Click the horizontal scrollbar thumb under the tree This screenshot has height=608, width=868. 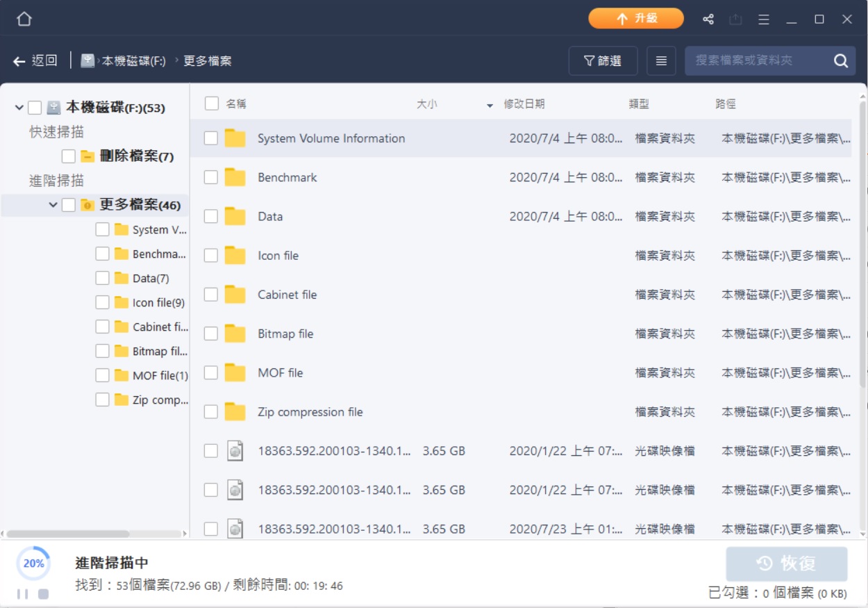point(67,534)
